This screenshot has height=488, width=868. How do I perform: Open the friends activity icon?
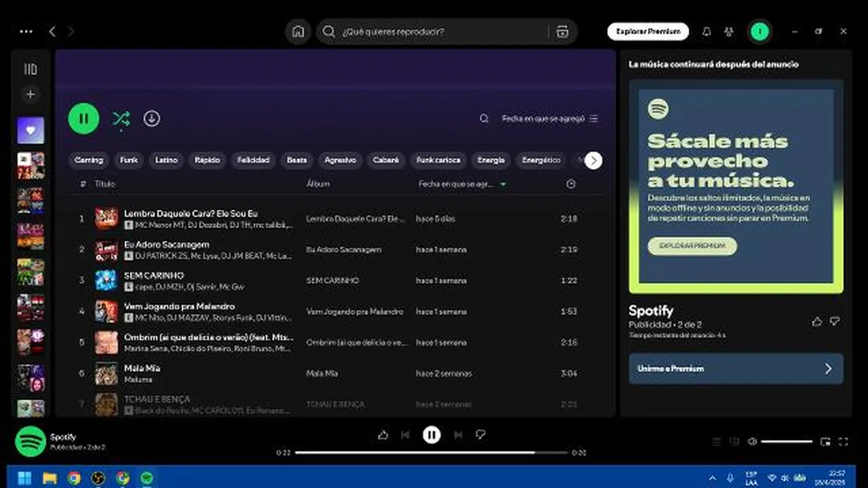click(729, 31)
